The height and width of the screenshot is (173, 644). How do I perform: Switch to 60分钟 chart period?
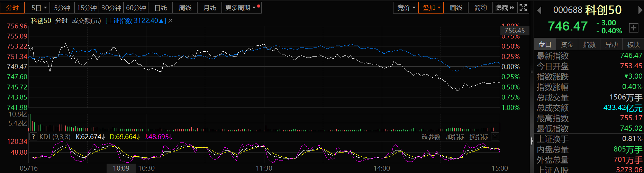pos(136,8)
